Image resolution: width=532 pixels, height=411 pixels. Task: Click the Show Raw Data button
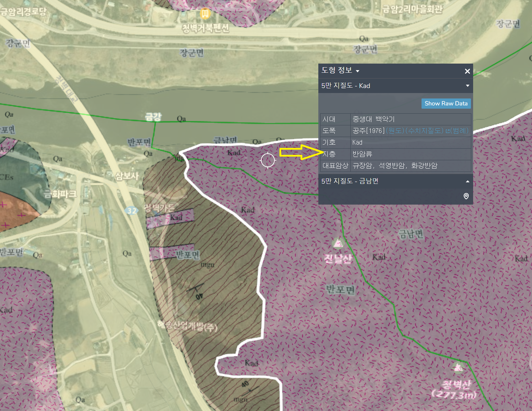(x=446, y=104)
